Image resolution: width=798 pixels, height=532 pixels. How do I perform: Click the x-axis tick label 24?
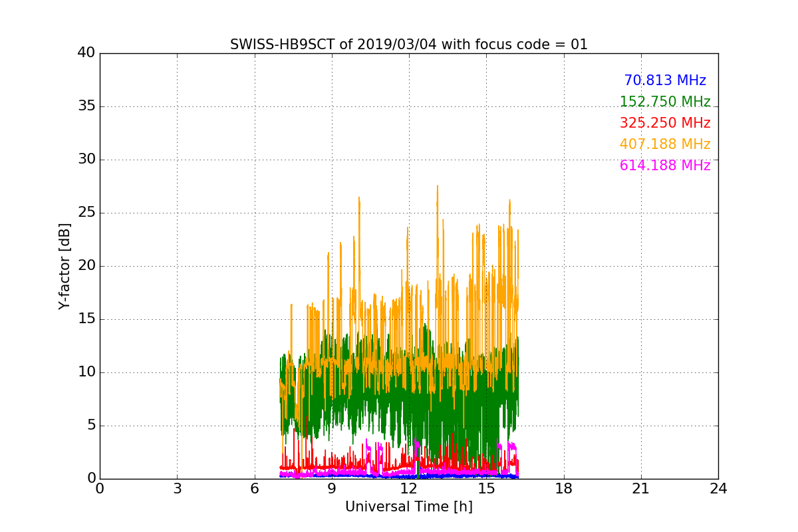point(718,489)
